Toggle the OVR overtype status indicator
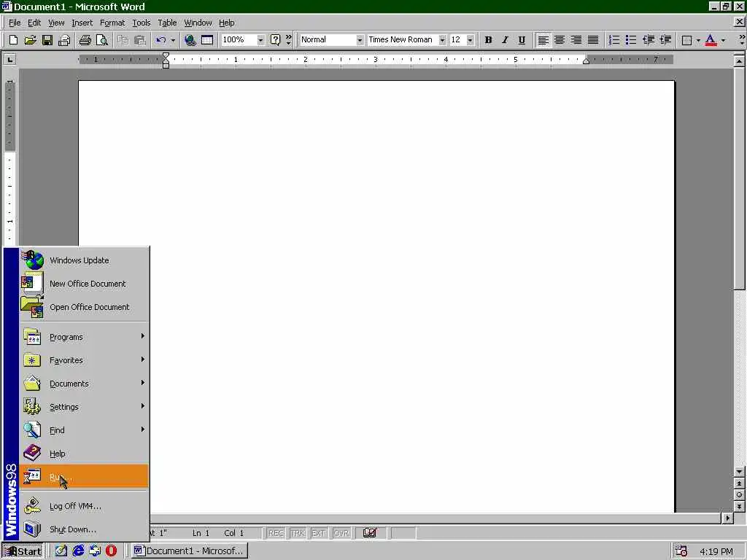This screenshot has width=747, height=560. [x=341, y=533]
